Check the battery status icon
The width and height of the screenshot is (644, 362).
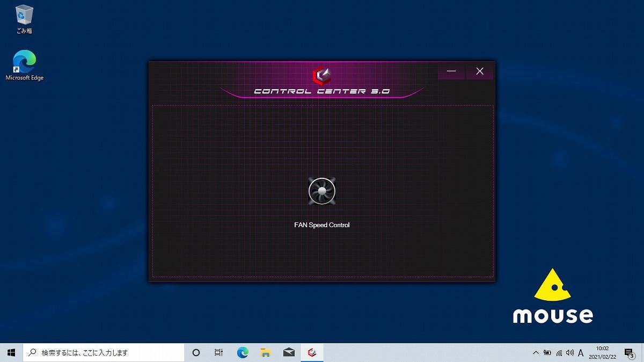tap(547, 353)
